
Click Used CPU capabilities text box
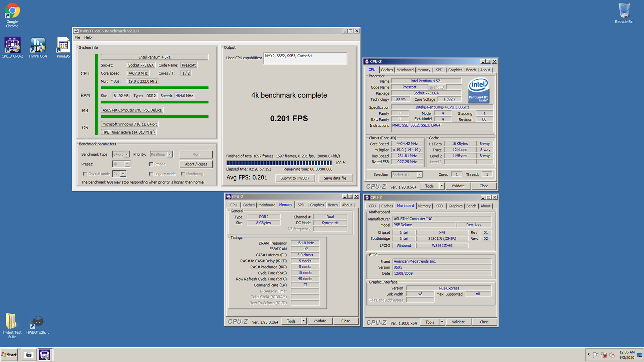point(305,58)
